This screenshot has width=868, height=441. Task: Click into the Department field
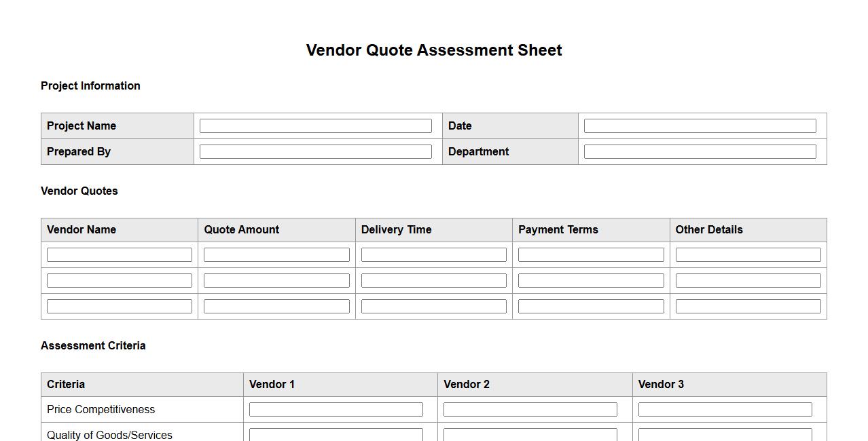coord(700,152)
